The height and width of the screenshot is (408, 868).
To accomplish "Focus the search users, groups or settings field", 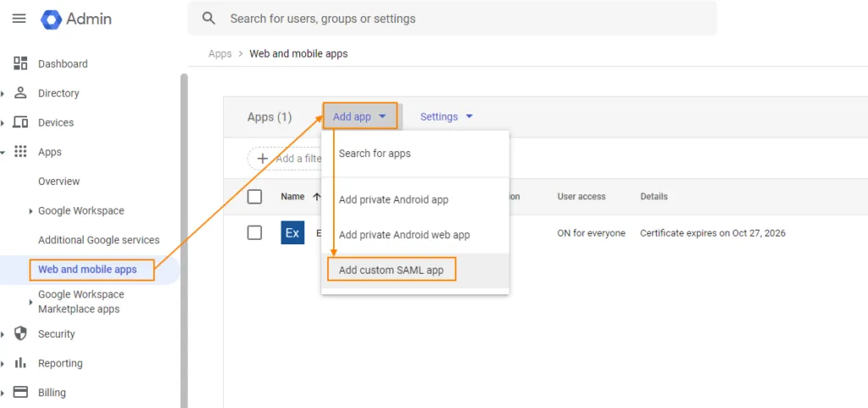I will pos(452,19).
